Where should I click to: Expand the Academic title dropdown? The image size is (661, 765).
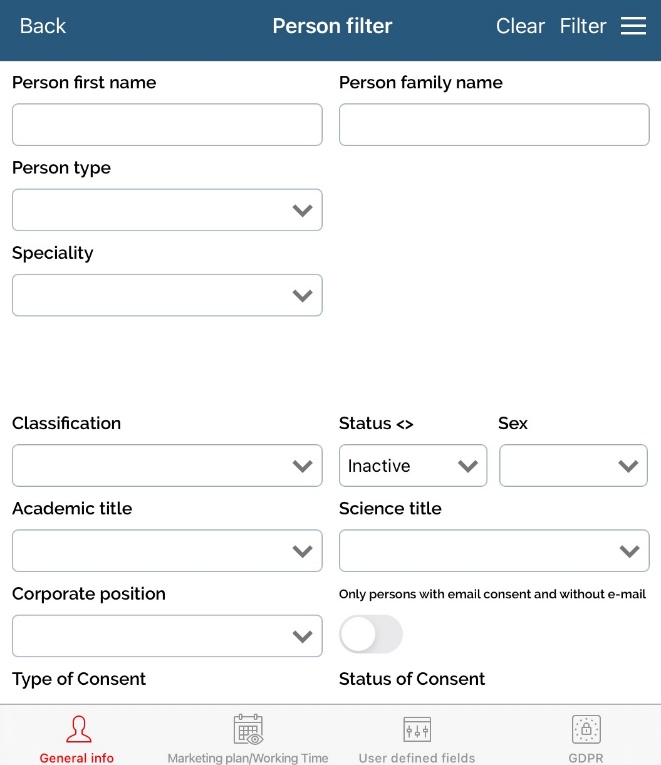pos(167,551)
